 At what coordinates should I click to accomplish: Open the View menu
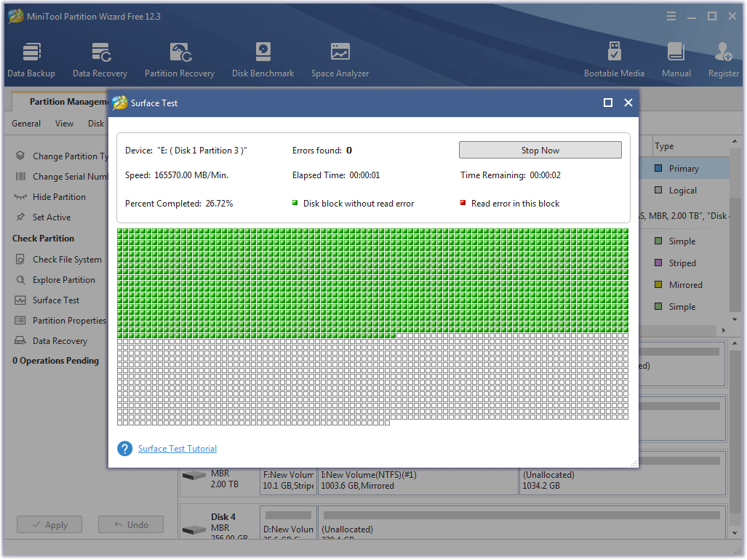[x=64, y=124]
